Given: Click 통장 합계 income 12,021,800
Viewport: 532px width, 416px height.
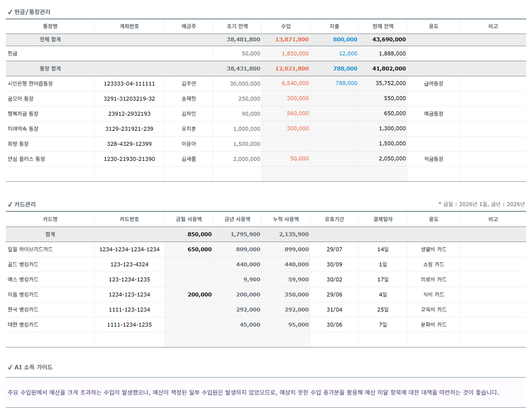Looking at the screenshot, I should pyautogui.click(x=292, y=68).
